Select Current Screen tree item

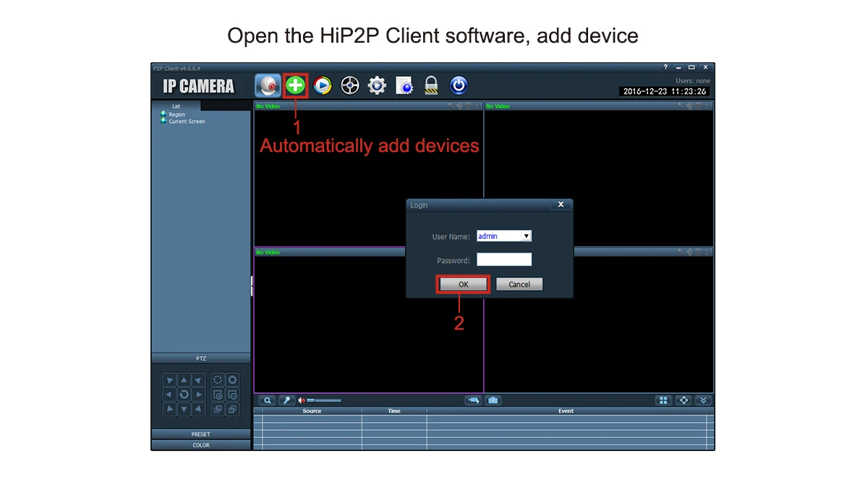click(x=187, y=122)
